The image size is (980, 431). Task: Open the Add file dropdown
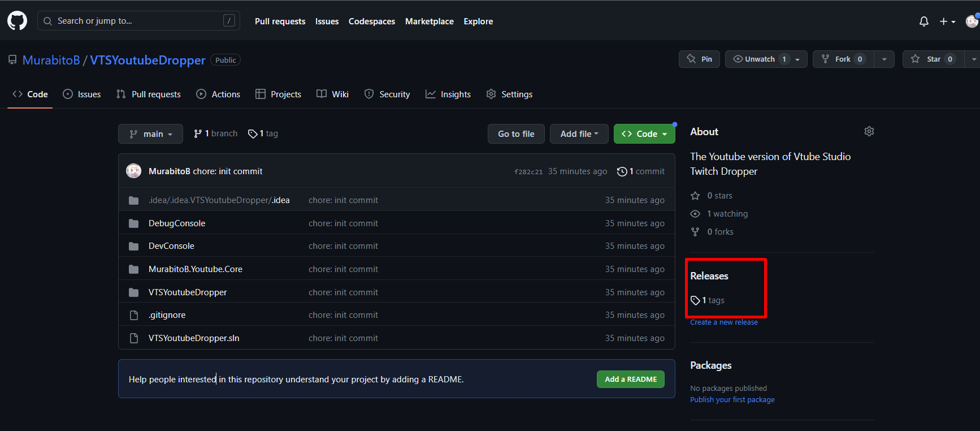pyautogui.click(x=579, y=134)
